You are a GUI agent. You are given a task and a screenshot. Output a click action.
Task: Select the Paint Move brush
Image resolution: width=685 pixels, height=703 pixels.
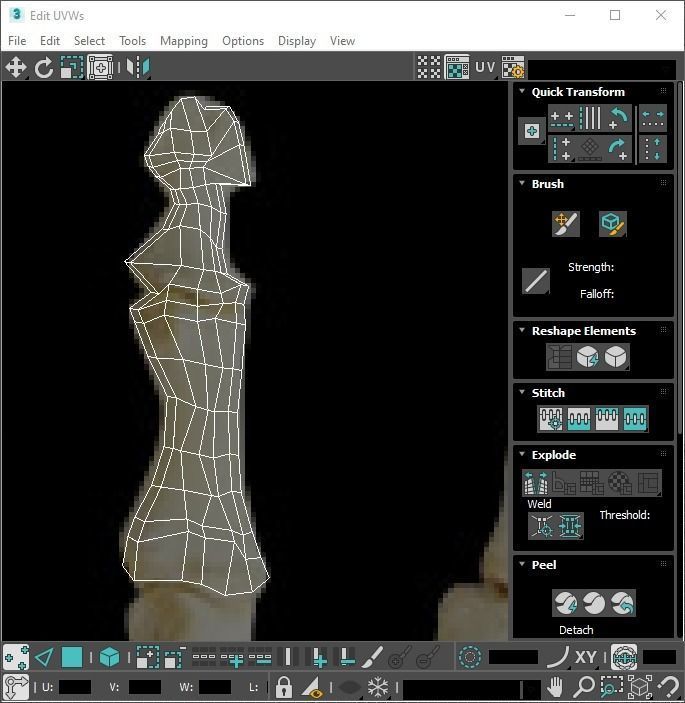[566, 223]
